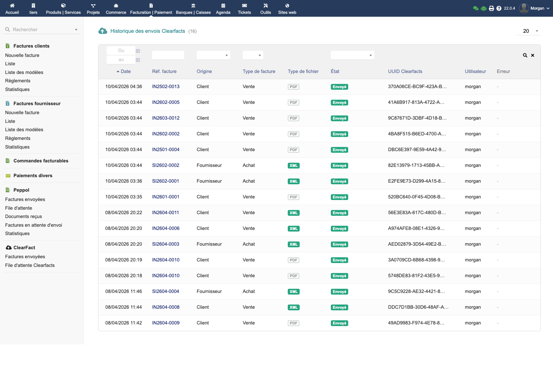Screen dimensions: 553x392
Task: Open the 'Du' start date calendar picker
Action: pyautogui.click(x=138, y=51)
